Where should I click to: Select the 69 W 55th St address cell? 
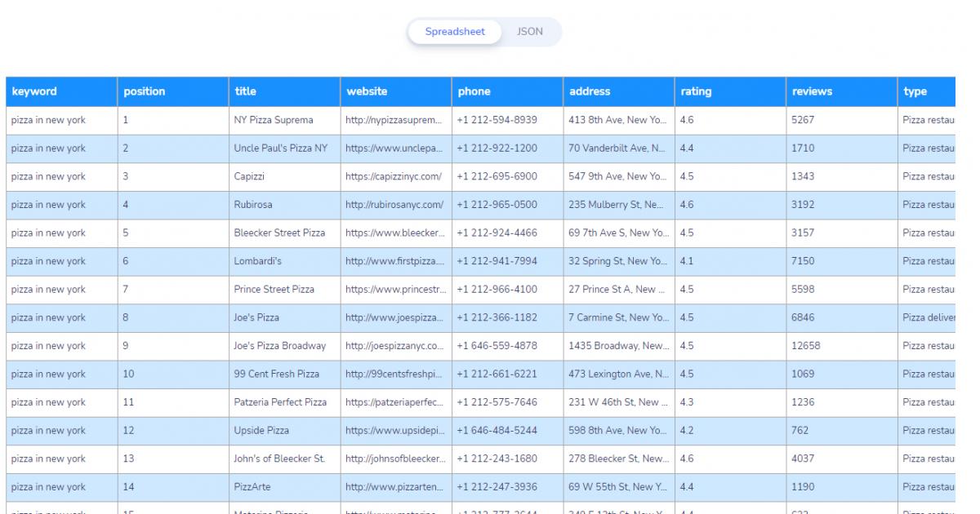(x=619, y=488)
